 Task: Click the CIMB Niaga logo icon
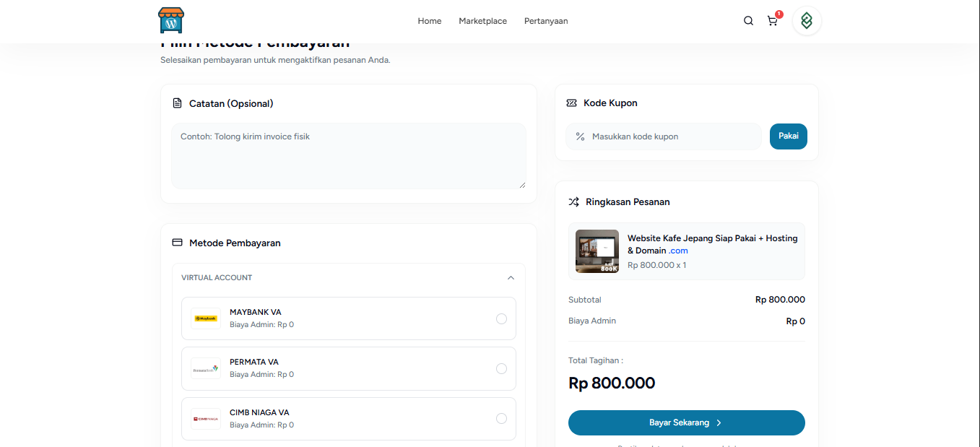tap(206, 419)
